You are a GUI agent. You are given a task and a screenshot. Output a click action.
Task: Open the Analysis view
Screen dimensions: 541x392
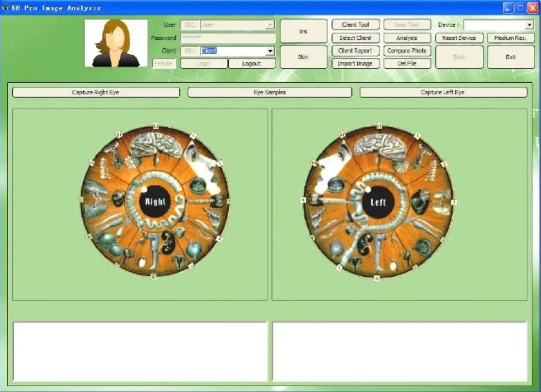pyautogui.click(x=407, y=38)
